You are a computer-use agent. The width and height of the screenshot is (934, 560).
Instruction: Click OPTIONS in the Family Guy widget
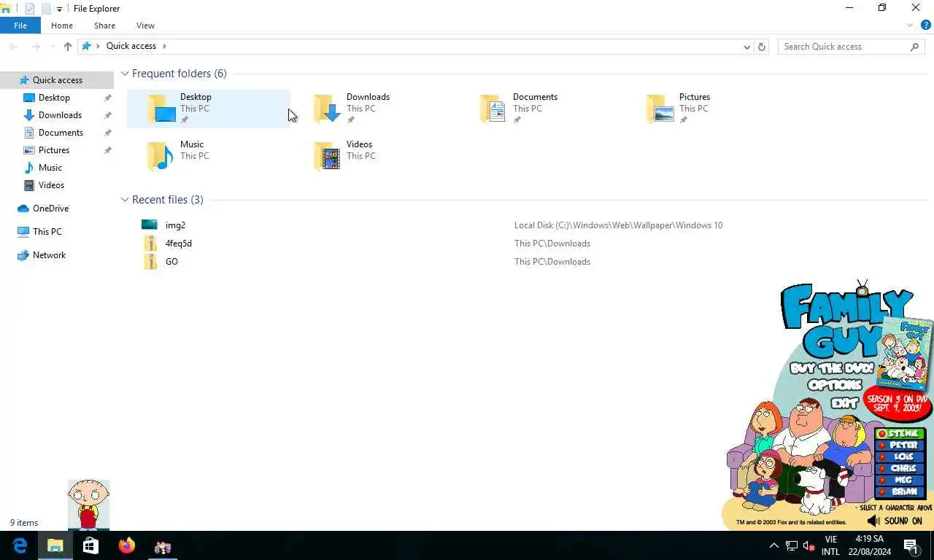tap(835, 384)
